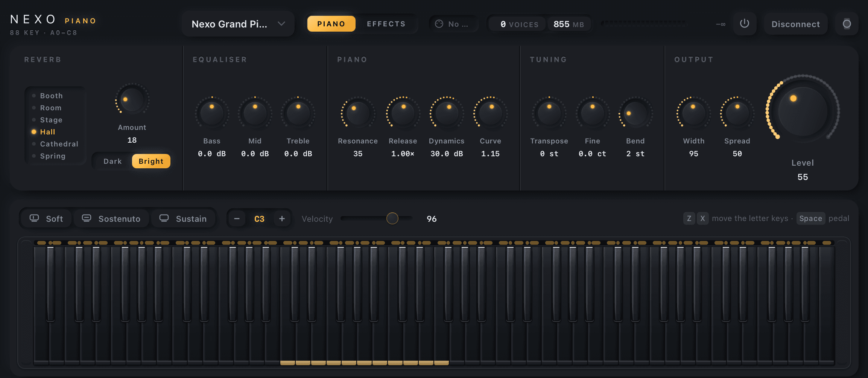
Task: Open the Nexo Grand Piano preset dropdown
Action: [x=238, y=24]
